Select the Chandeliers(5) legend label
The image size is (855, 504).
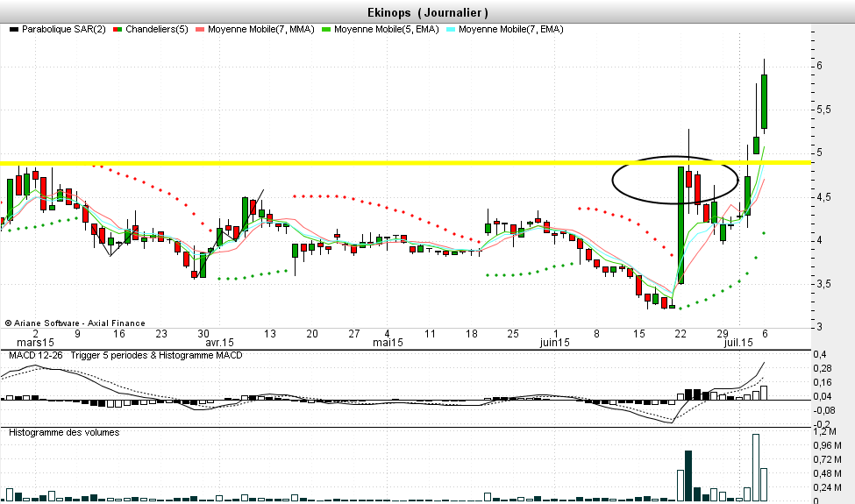pyautogui.click(x=156, y=30)
